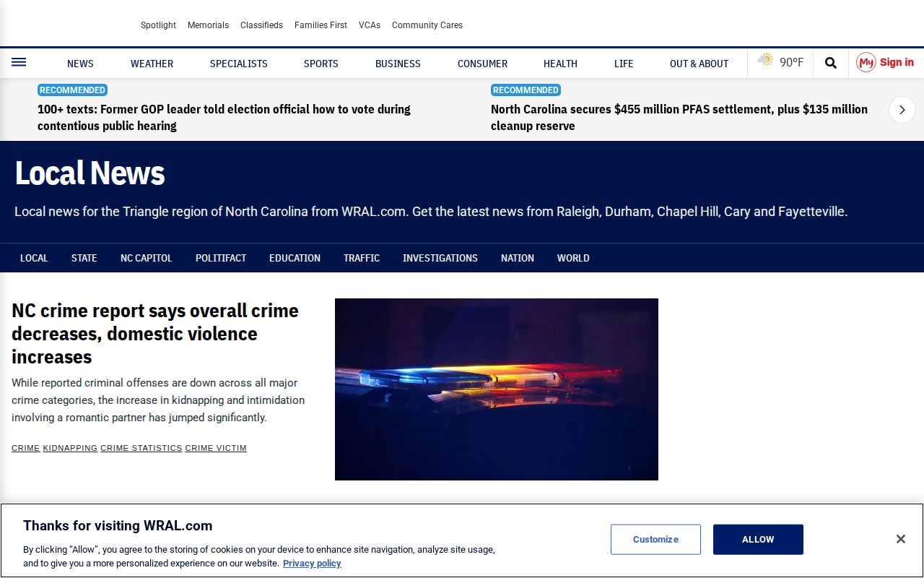
Task: Click the ALLOW cookies button
Action: click(758, 540)
